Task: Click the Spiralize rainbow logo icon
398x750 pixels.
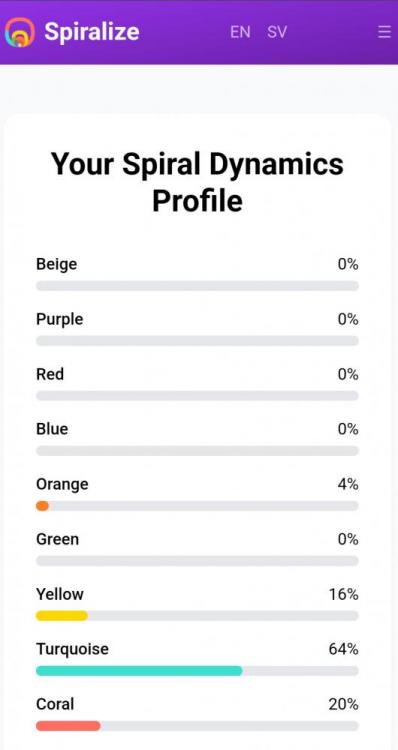Action: tap(20, 32)
